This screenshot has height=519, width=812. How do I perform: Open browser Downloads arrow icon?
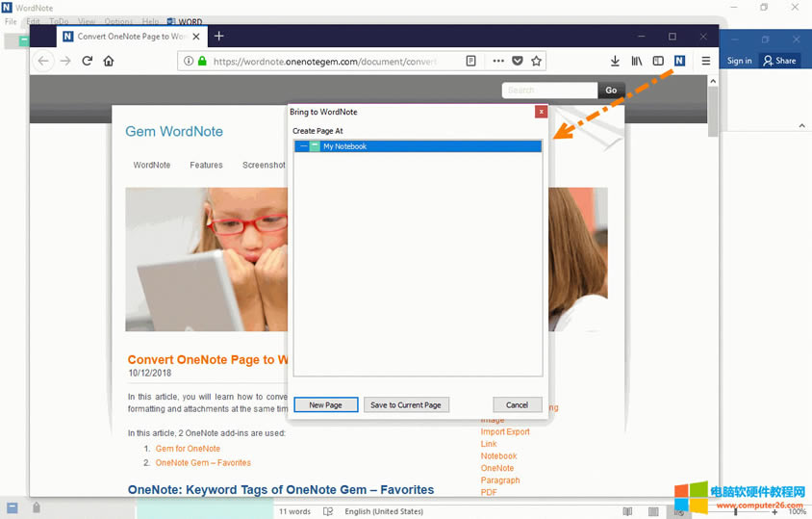coord(615,62)
